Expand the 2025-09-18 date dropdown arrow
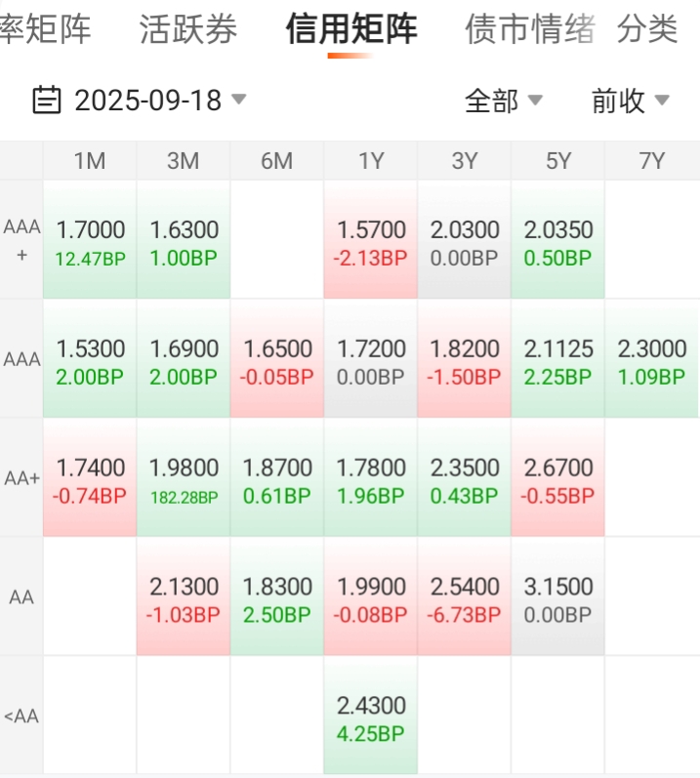This screenshot has height=778, width=700. coord(239,100)
